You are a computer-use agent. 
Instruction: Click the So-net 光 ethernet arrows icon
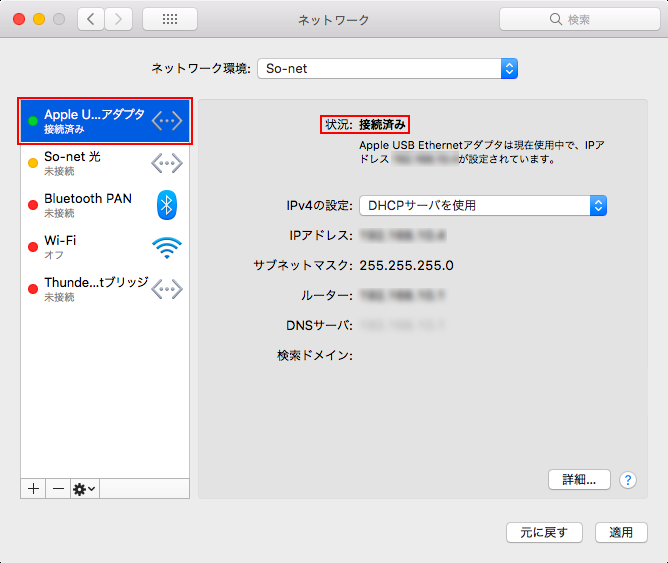coord(167,163)
